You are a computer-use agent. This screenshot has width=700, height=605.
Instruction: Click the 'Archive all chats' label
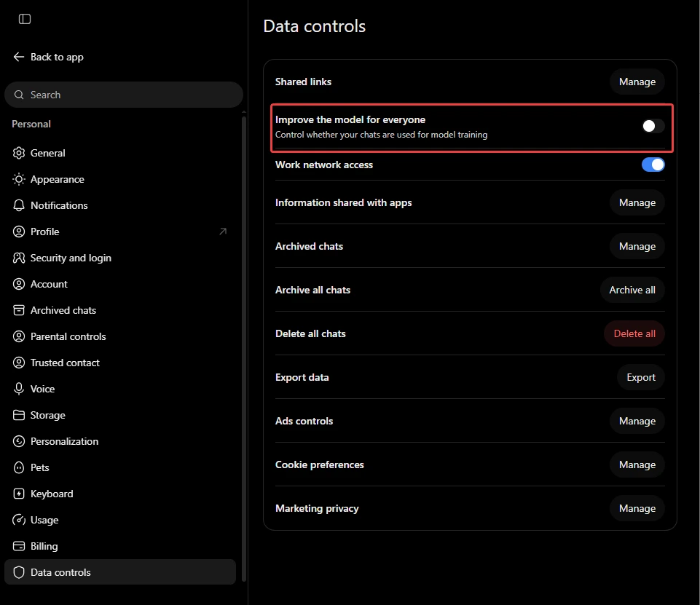312,290
